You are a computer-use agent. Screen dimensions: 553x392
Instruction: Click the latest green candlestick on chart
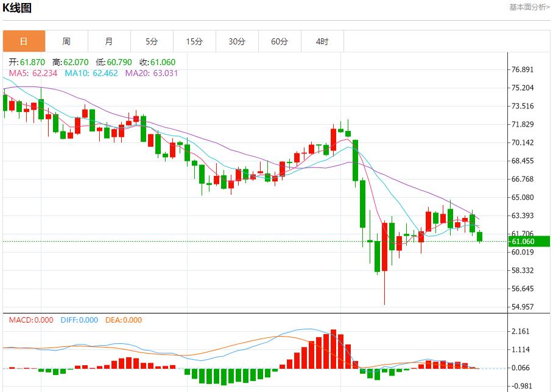point(480,237)
